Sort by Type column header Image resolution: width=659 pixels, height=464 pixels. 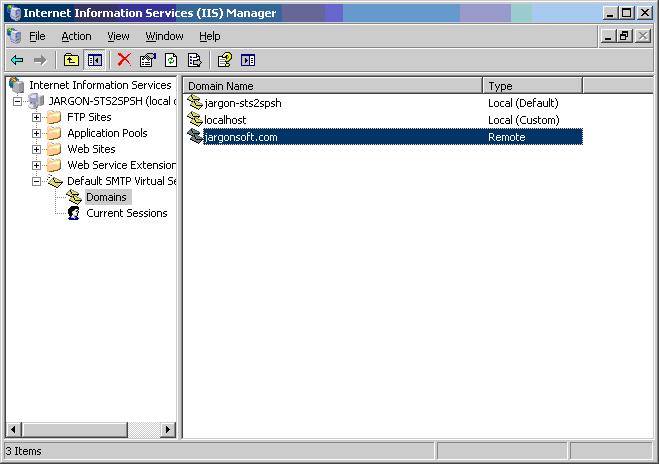(532, 86)
